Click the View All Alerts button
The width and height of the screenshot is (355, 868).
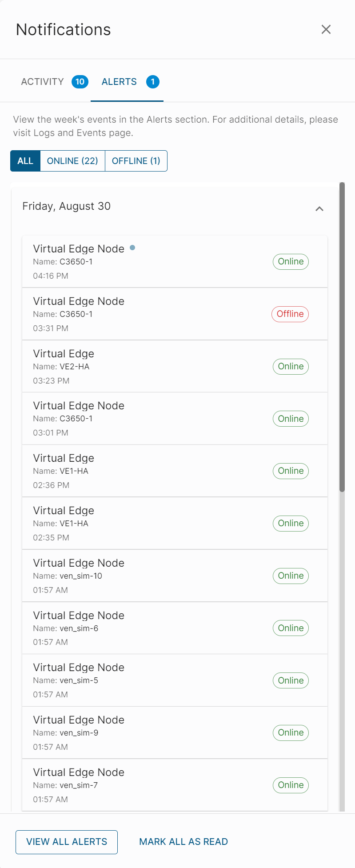67,842
